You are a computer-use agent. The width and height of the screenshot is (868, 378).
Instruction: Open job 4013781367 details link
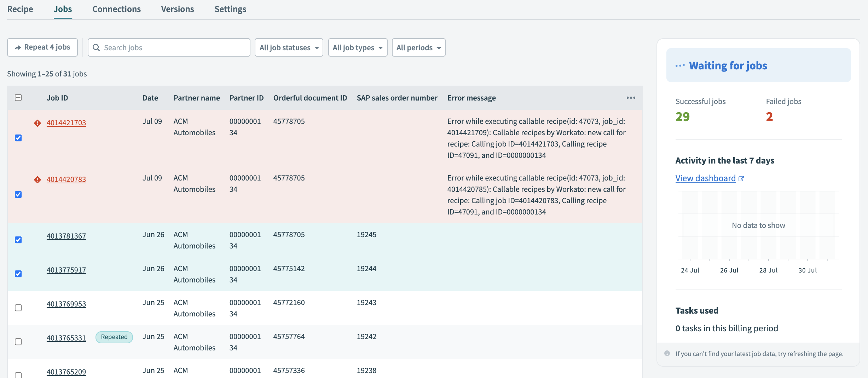point(66,236)
